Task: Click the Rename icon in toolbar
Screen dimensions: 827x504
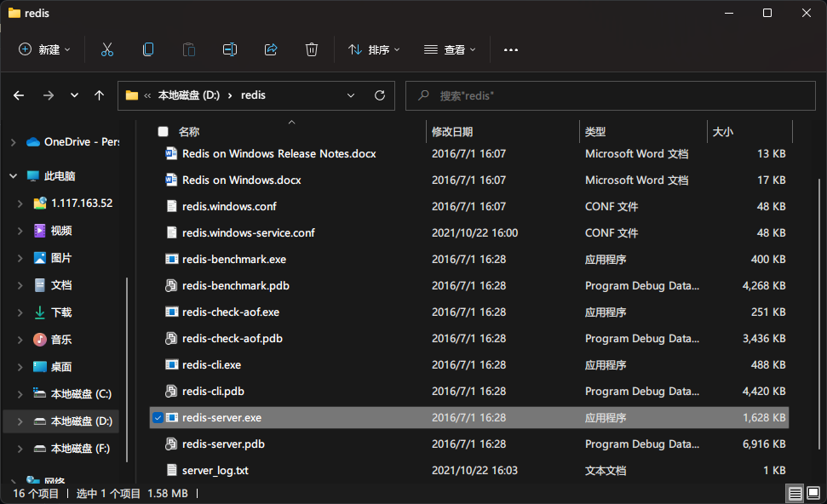Action: 230,49
